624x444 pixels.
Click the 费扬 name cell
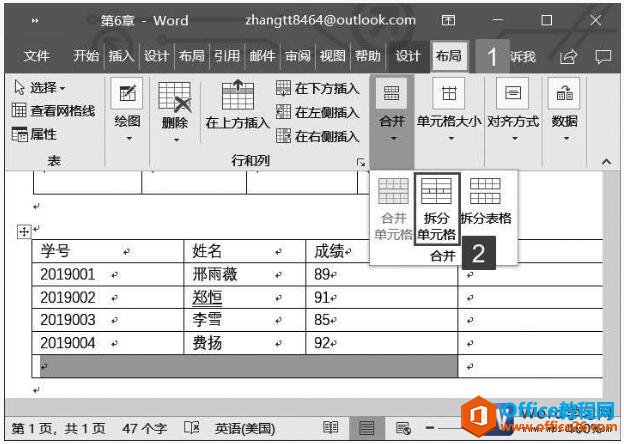(244, 343)
